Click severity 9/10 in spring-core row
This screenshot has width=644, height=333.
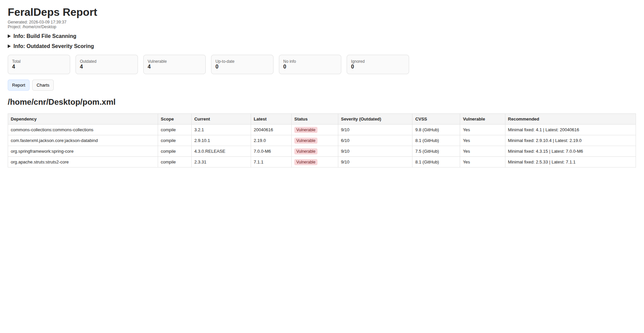tap(345, 151)
